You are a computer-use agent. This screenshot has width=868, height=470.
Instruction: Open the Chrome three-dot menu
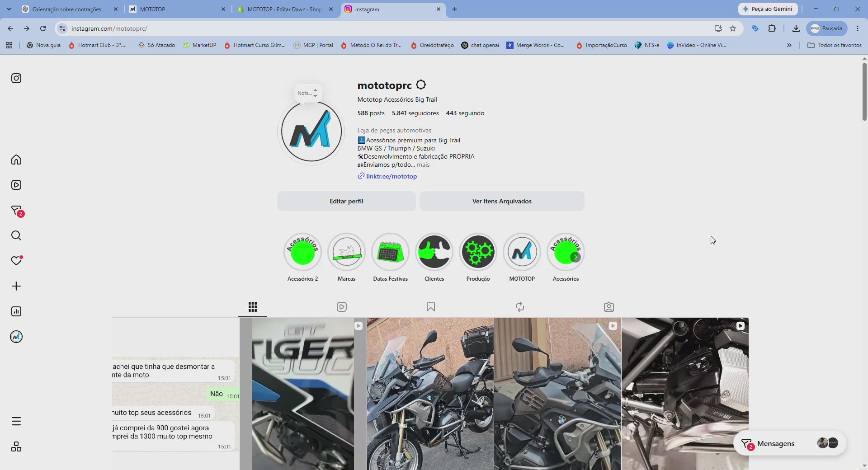[x=858, y=28]
